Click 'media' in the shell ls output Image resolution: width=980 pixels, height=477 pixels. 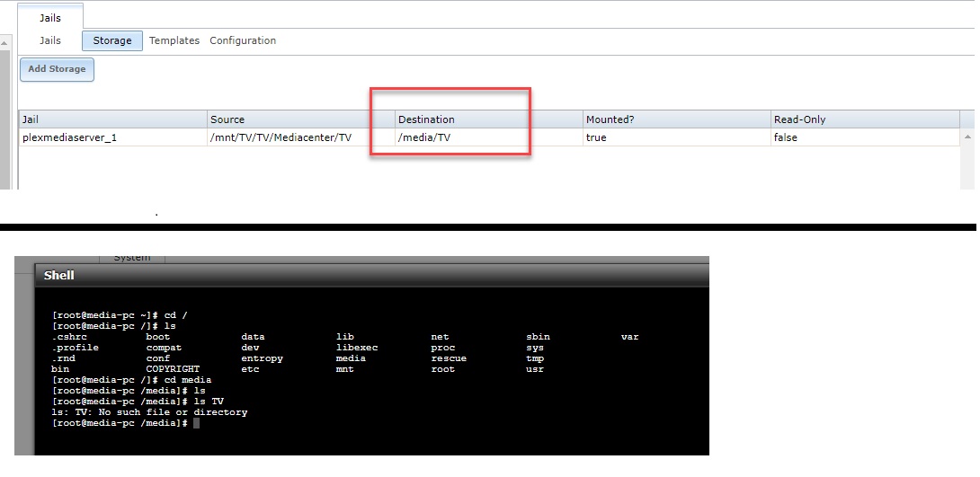(x=351, y=358)
